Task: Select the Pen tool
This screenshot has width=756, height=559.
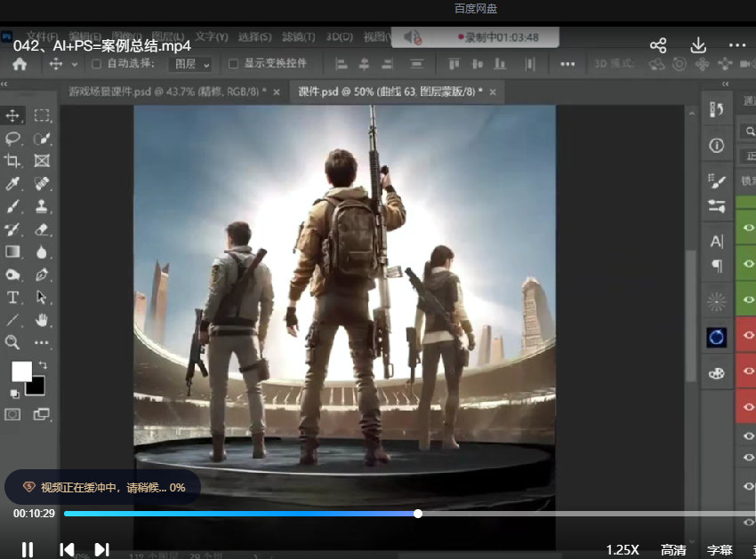Action: coord(42,275)
